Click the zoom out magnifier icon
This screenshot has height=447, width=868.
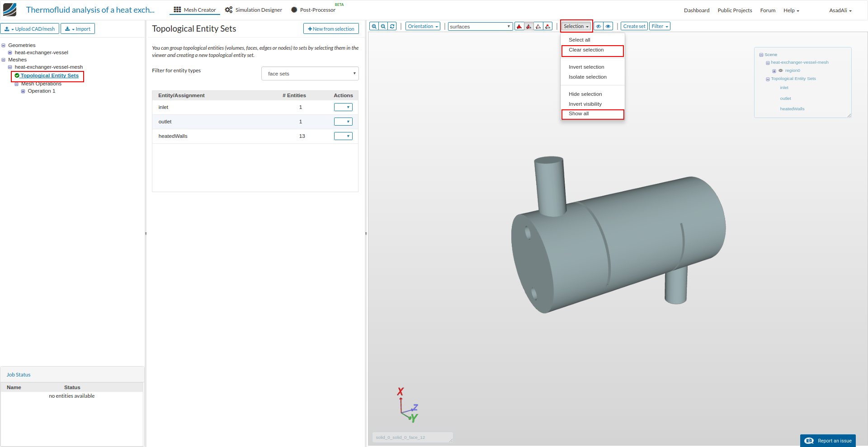(x=383, y=26)
